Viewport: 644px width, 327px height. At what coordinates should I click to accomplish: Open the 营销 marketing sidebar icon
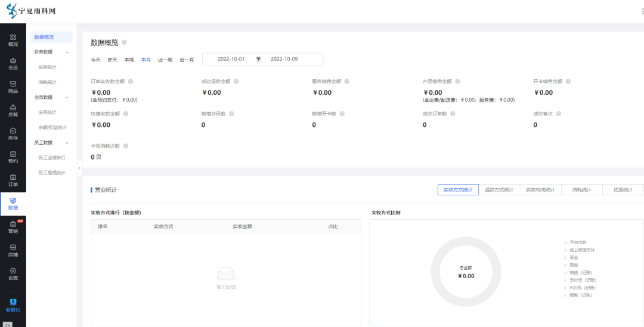click(x=13, y=228)
